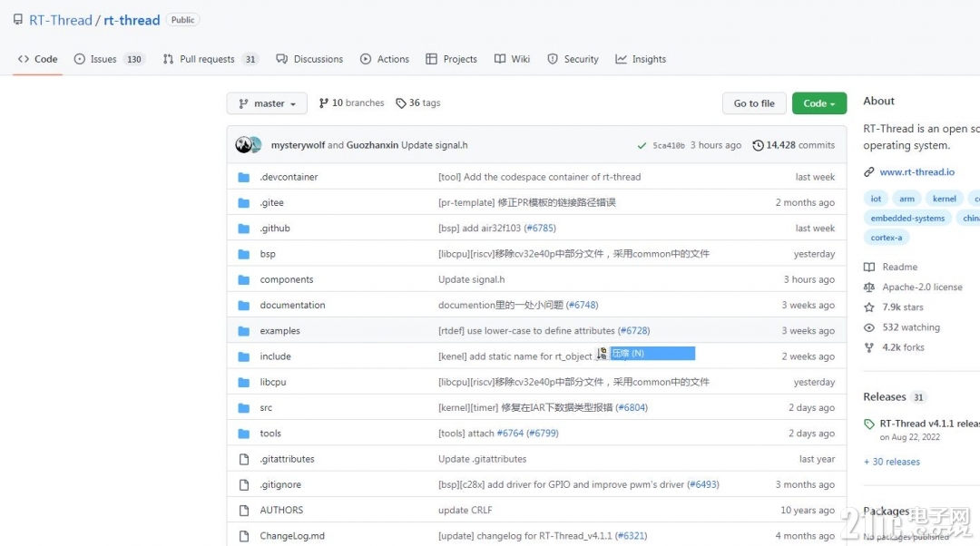Open pull request #6785 link

click(540, 229)
